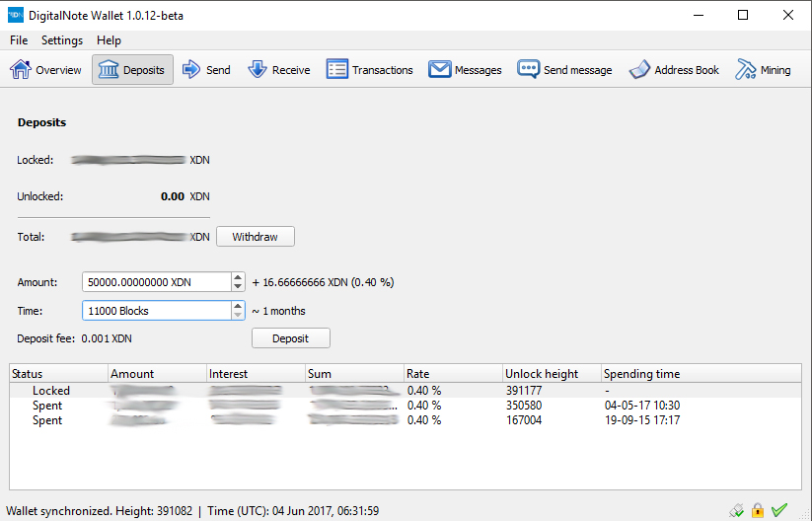Click spending time 04-05-17 10:30

pyautogui.click(x=642, y=405)
